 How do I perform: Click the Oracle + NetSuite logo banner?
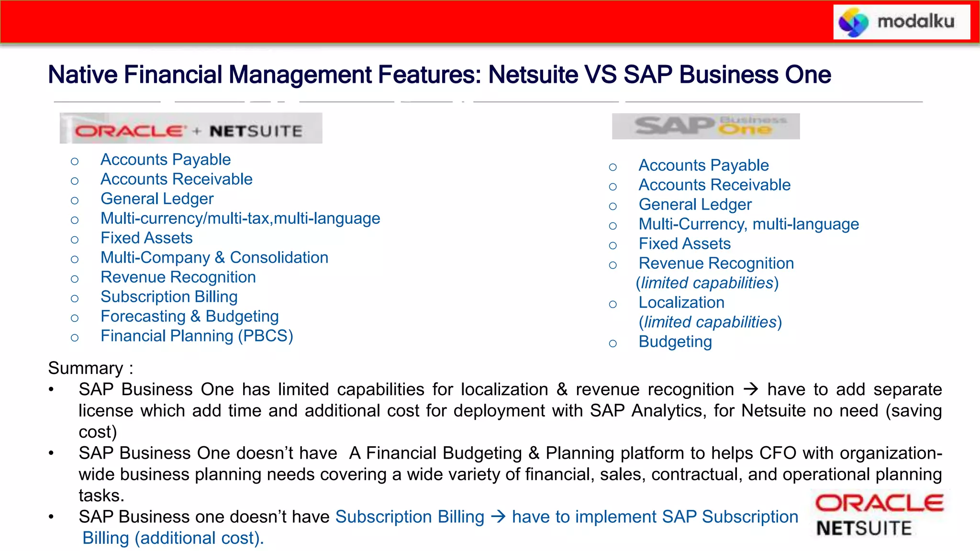[x=190, y=129]
